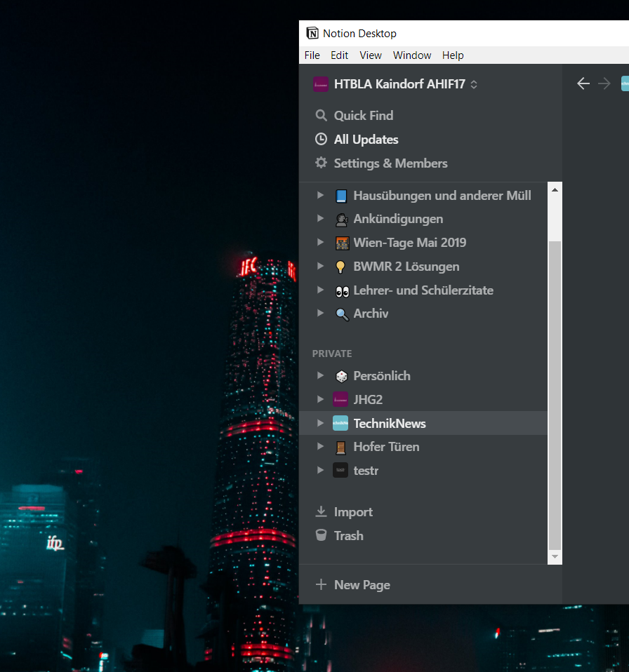Viewport: 629px width, 672px height.
Task: Click the purple JHG2 page icon
Action: [x=340, y=399]
